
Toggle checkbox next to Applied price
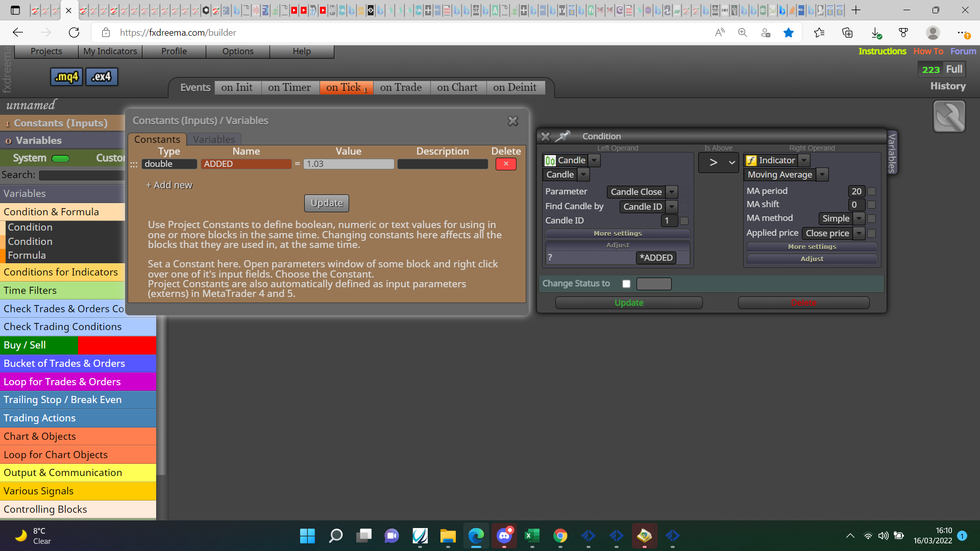872,233
